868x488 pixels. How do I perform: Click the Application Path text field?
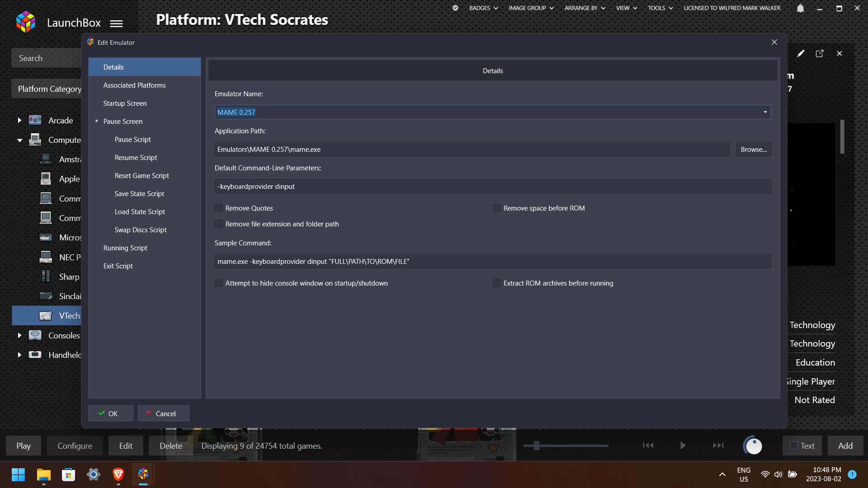[472, 149]
